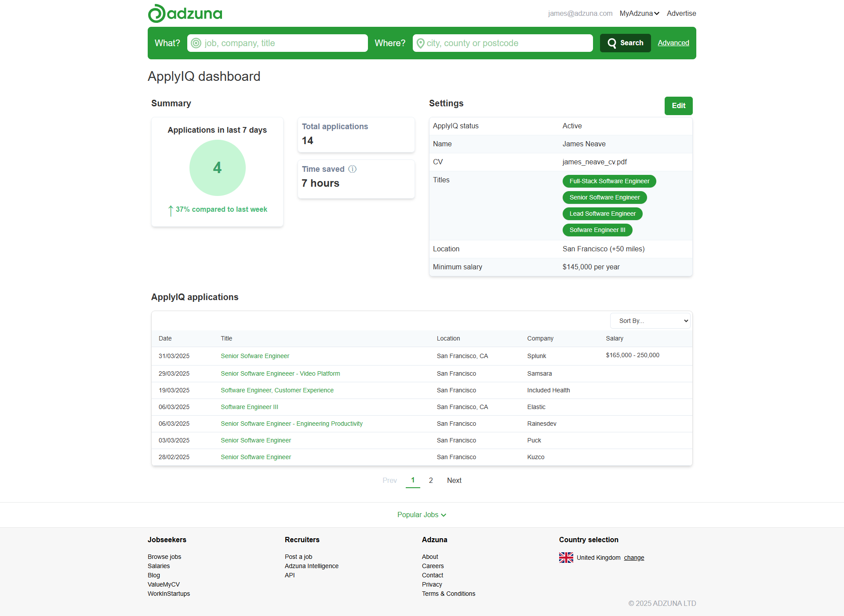Screen dimensions: 844x616
Task: Click the location pin icon in Where field
Action: pos(421,43)
